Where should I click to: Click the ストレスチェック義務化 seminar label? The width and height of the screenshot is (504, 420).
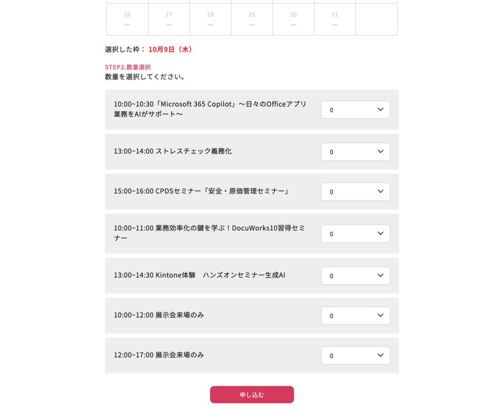[173, 151]
